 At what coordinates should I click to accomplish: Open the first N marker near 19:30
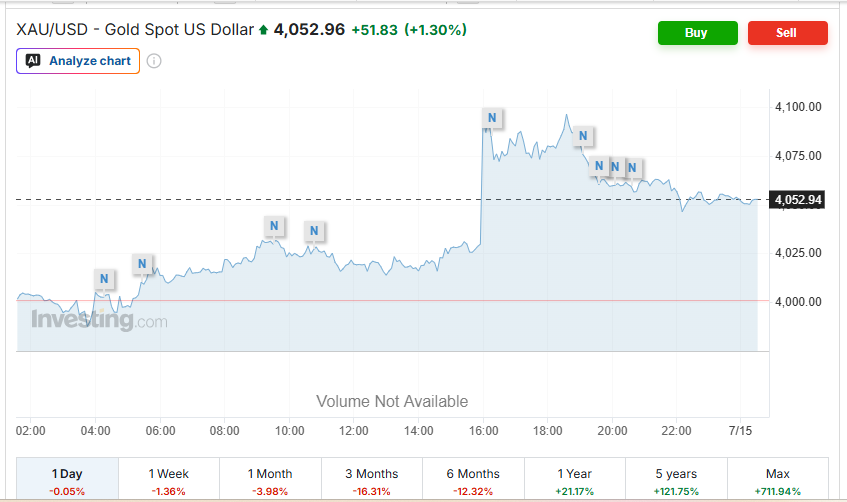click(599, 166)
